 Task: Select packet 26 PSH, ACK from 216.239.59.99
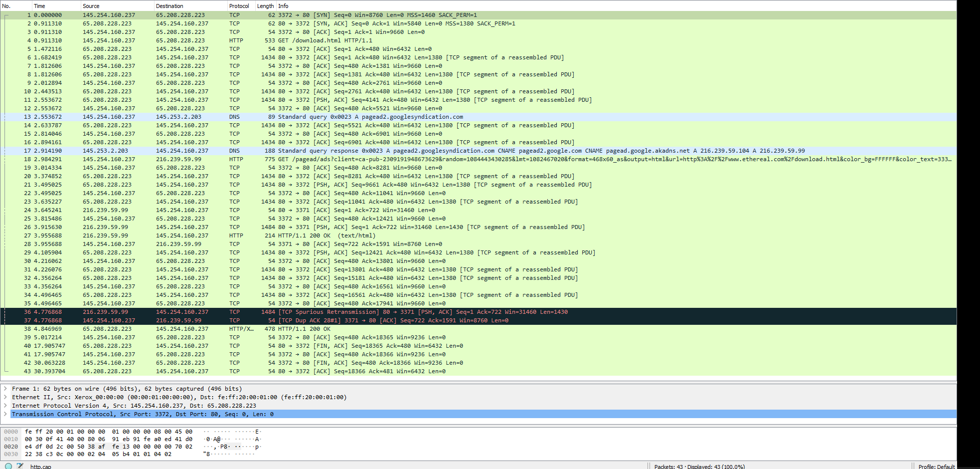click(x=479, y=227)
